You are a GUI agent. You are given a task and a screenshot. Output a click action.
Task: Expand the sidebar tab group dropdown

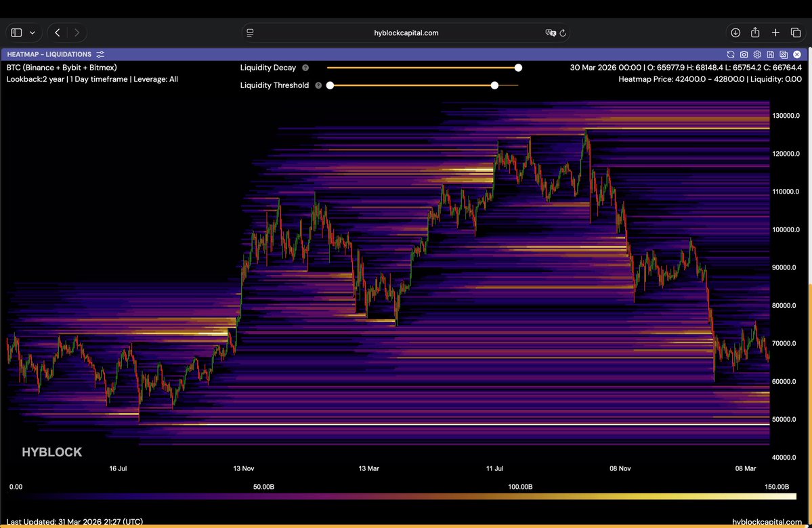(32, 32)
